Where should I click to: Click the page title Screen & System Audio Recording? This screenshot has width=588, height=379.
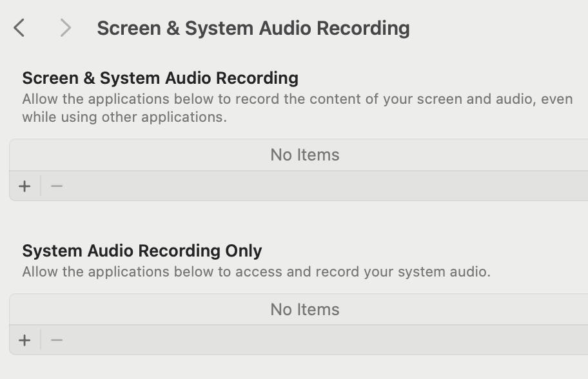pos(253,28)
